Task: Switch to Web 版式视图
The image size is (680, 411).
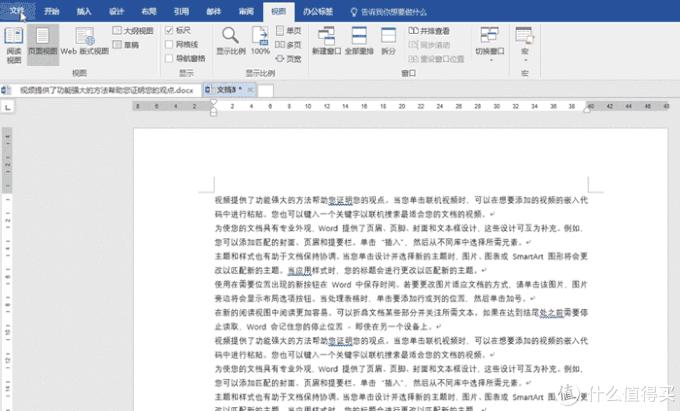Action: (x=85, y=42)
